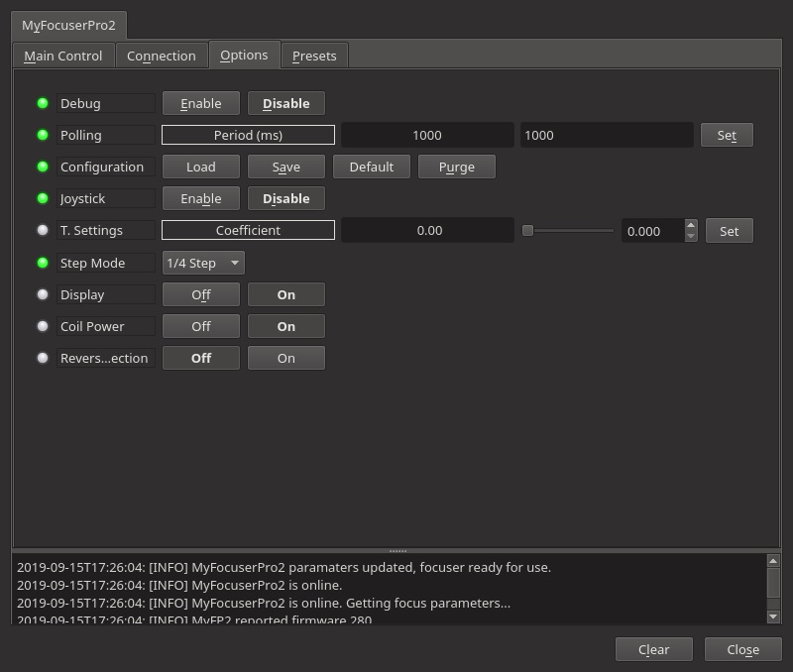Click the Display status indicator light
The height and width of the screenshot is (672, 793).
[x=43, y=294]
